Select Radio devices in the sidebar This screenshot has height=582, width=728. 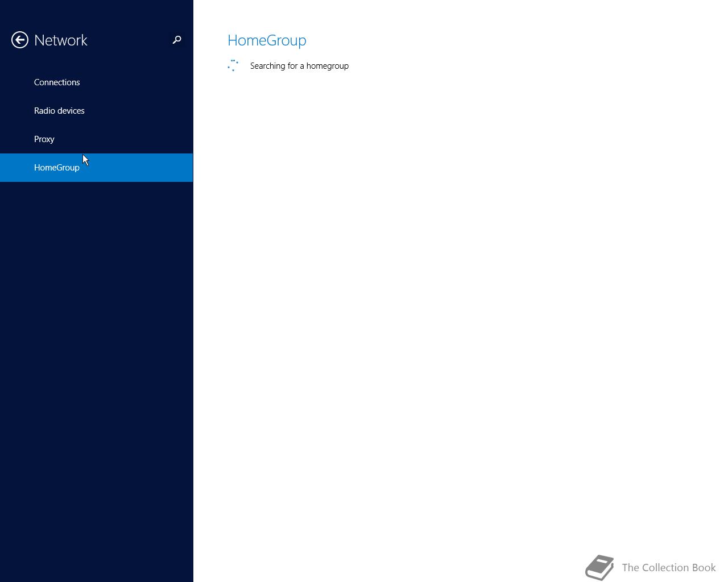(x=97, y=111)
